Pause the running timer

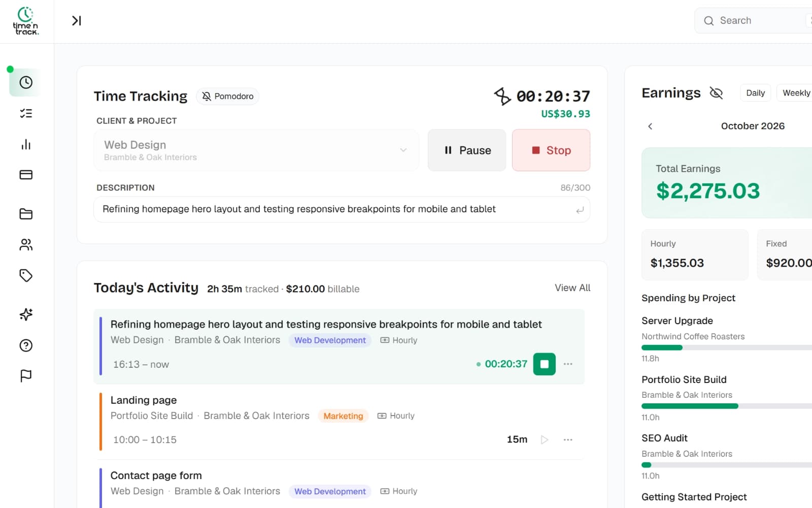pos(467,150)
